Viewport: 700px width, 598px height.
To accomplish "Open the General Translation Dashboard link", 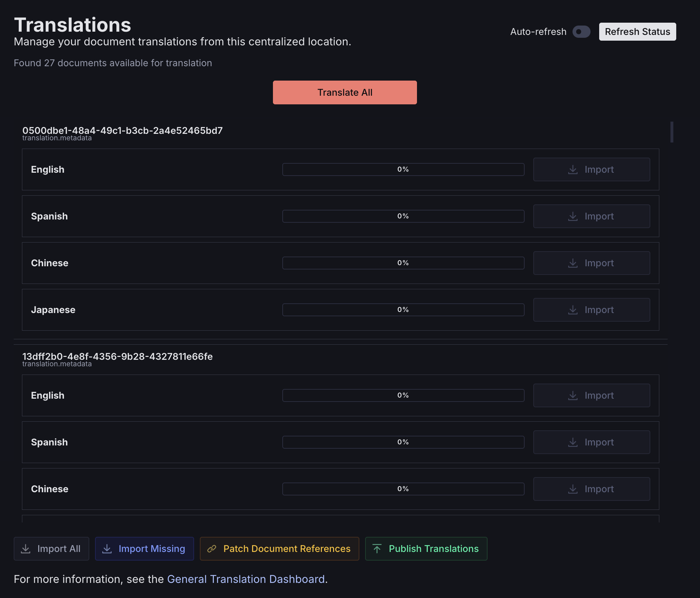I will pos(246,579).
